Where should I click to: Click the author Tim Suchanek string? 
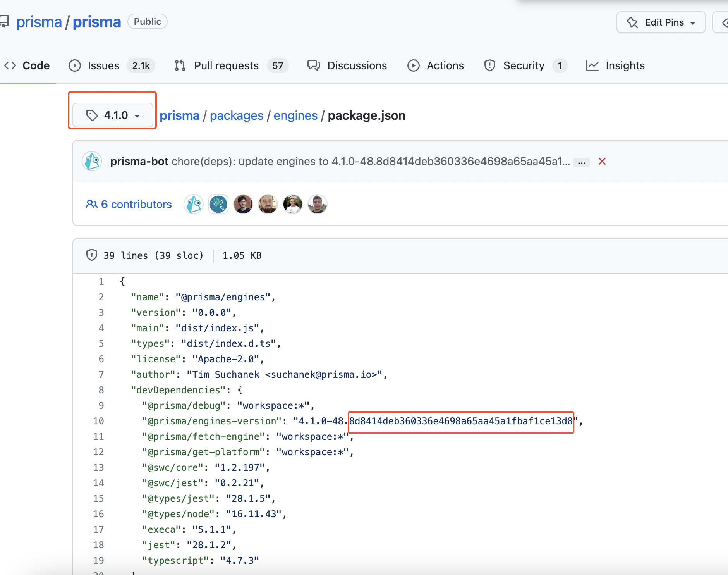tap(285, 374)
